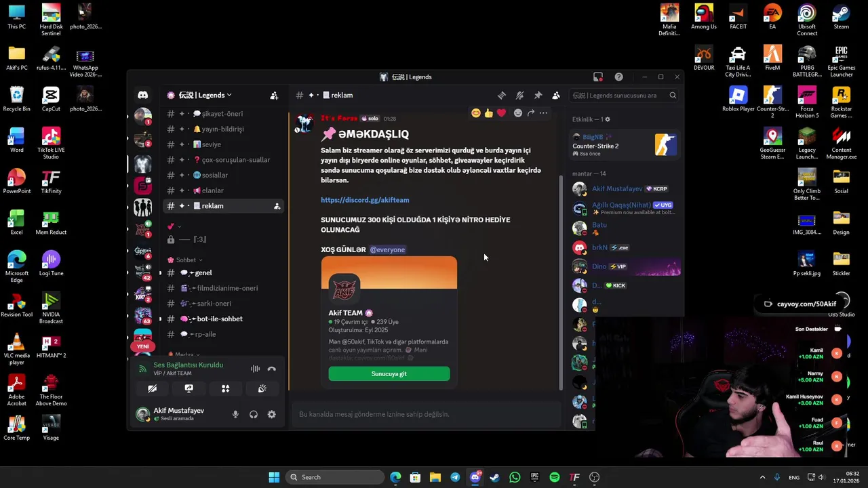Open add reaction emoji picker

(x=518, y=113)
